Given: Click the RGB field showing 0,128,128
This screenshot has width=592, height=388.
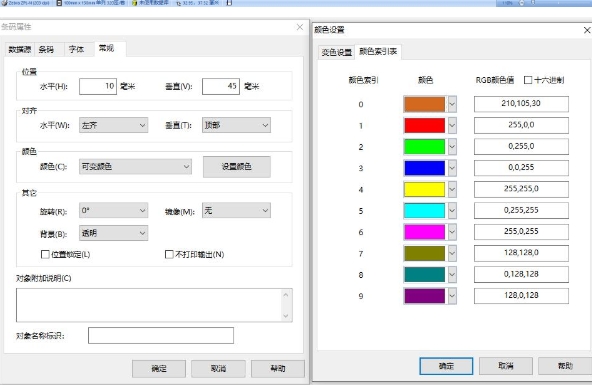Looking at the screenshot, I should click(x=521, y=274).
